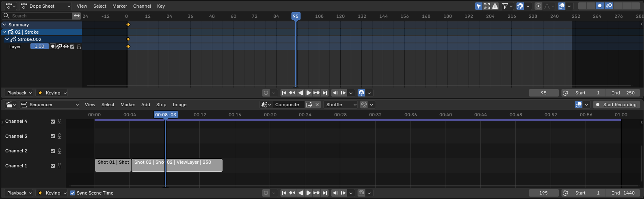Click the Sequencer play button
644x199 pixels.
(x=309, y=193)
